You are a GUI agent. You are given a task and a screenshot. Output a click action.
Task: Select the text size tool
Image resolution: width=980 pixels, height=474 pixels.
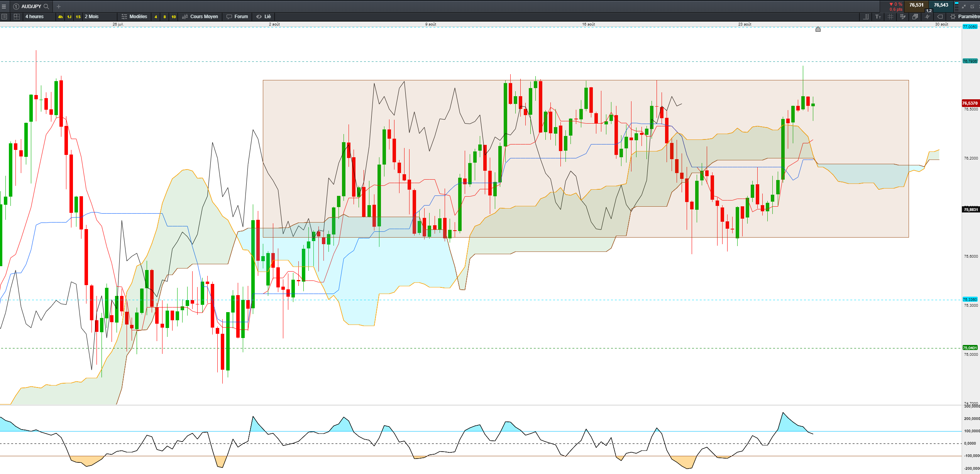pos(878,17)
